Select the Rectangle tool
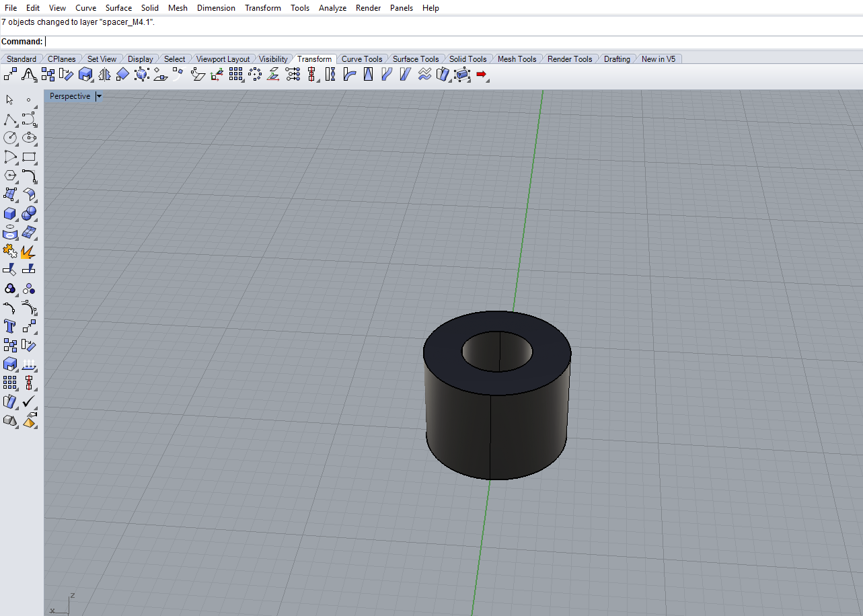 pyautogui.click(x=29, y=157)
